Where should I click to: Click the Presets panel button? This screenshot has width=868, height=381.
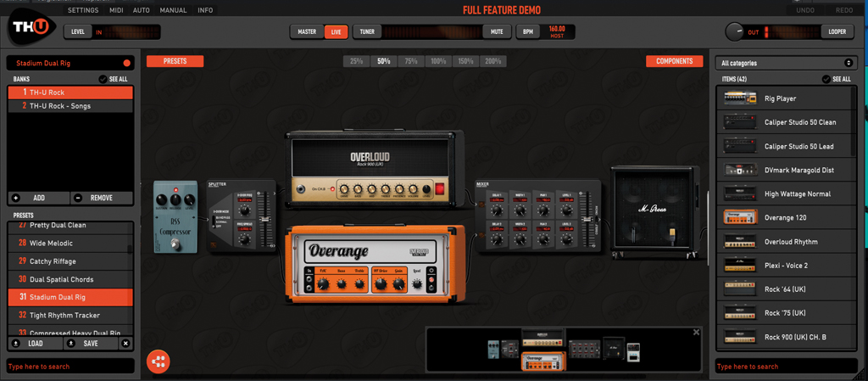coord(175,61)
